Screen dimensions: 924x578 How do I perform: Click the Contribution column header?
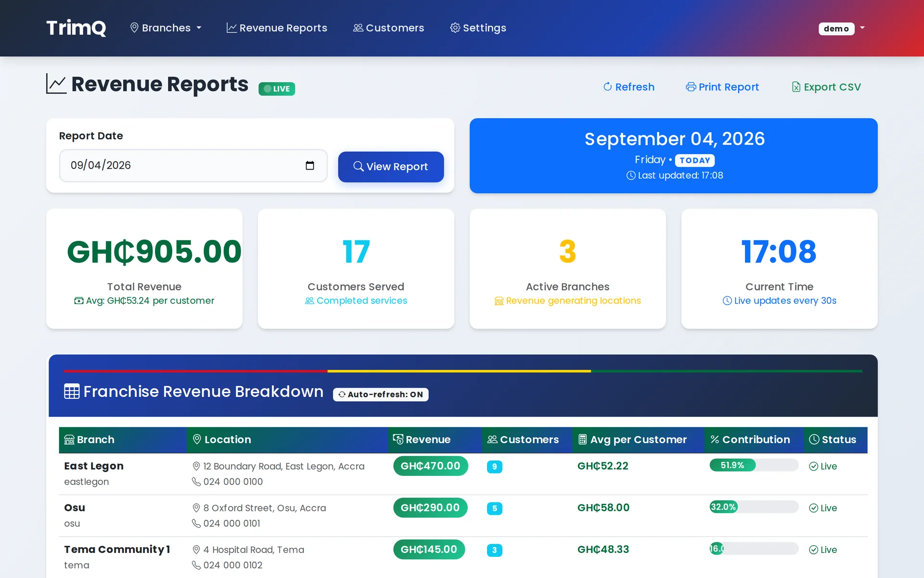pos(754,440)
